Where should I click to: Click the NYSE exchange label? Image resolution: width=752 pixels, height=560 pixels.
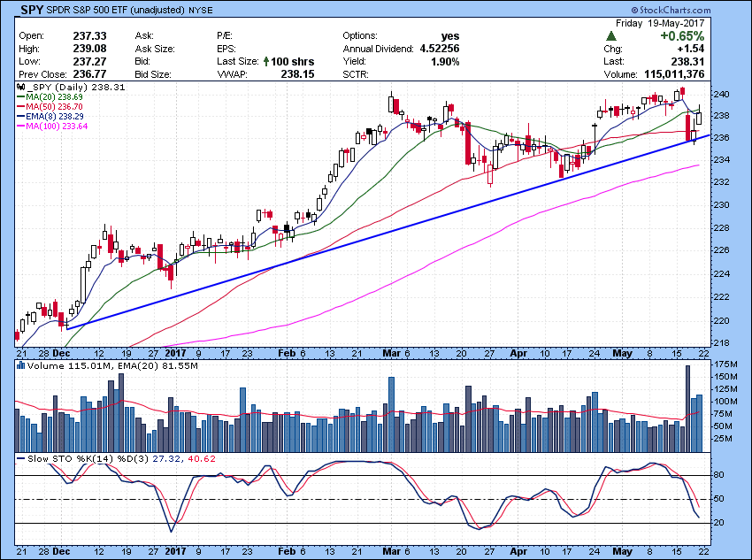pos(201,10)
